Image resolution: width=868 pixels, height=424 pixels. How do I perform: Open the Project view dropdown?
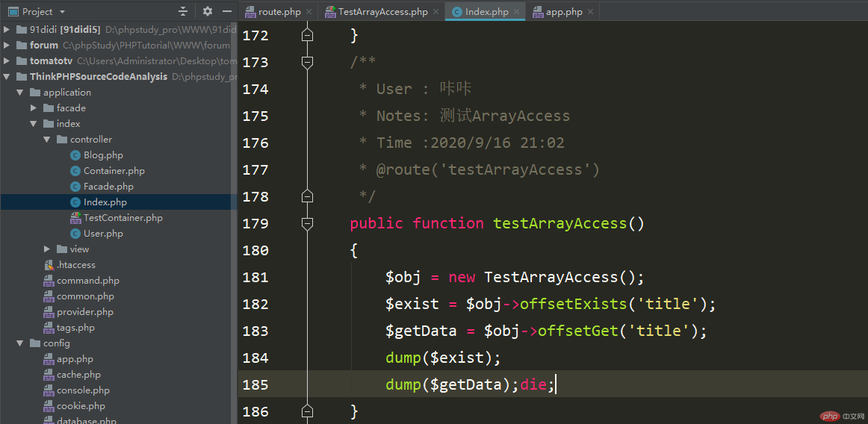point(62,12)
